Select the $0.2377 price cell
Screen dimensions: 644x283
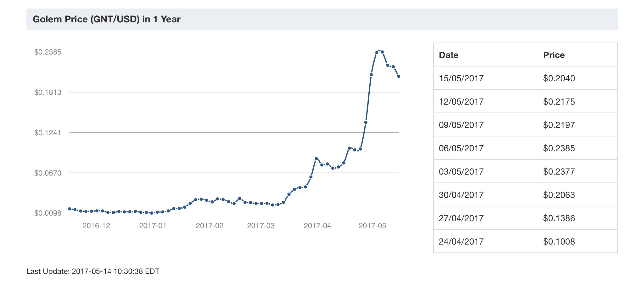tap(578, 171)
